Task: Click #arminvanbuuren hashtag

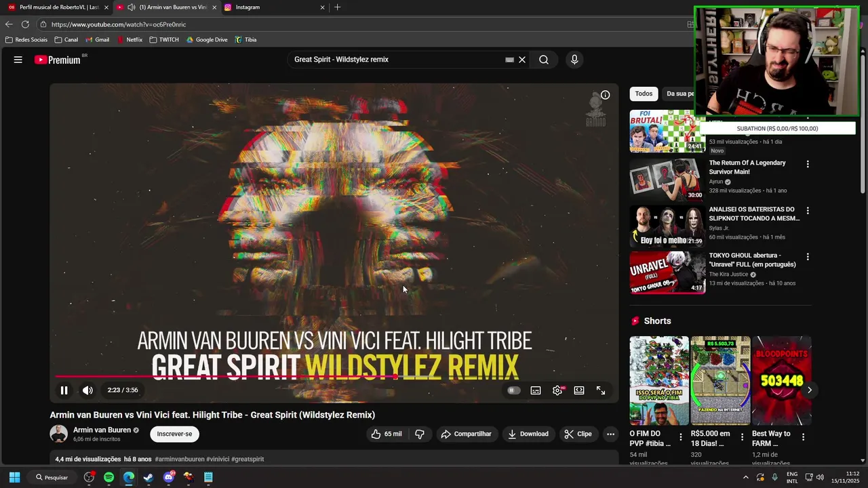Action: [x=180, y=459]
